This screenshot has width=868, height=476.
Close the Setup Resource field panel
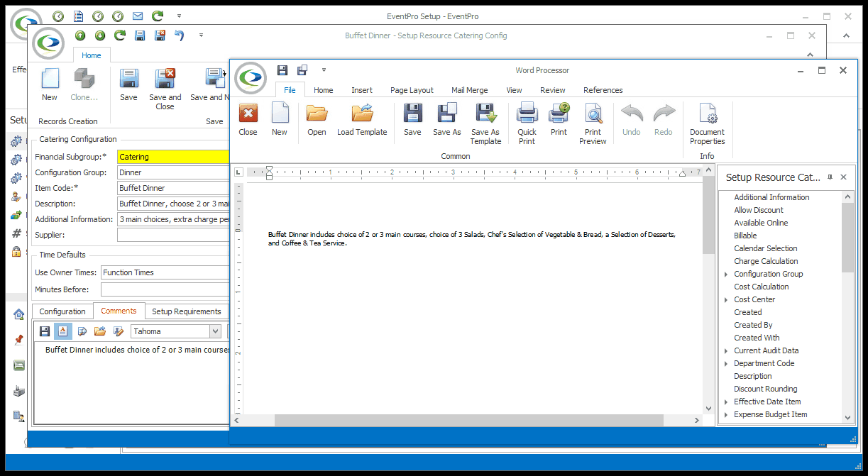[x=843, y=177]
